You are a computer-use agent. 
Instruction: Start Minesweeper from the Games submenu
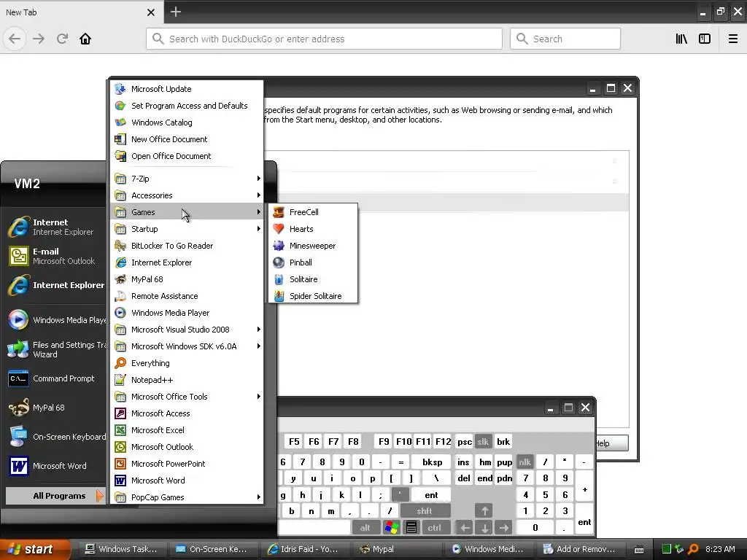[313, 246]
